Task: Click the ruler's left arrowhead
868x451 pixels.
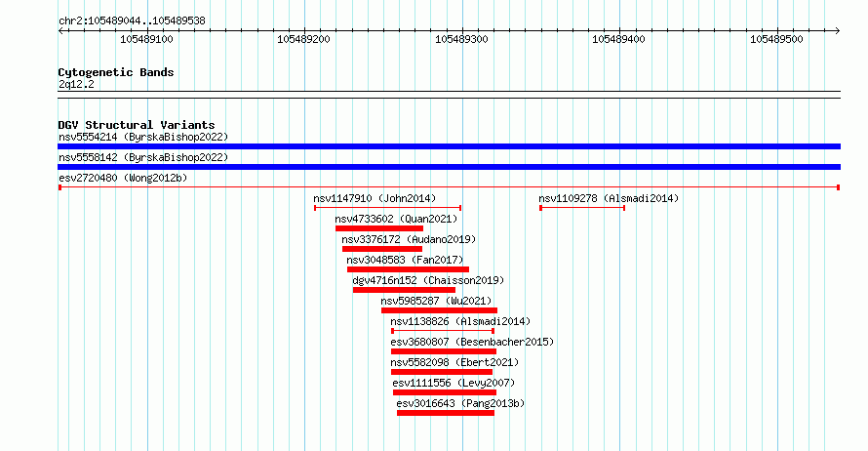Action: click(x=60, y=31)
